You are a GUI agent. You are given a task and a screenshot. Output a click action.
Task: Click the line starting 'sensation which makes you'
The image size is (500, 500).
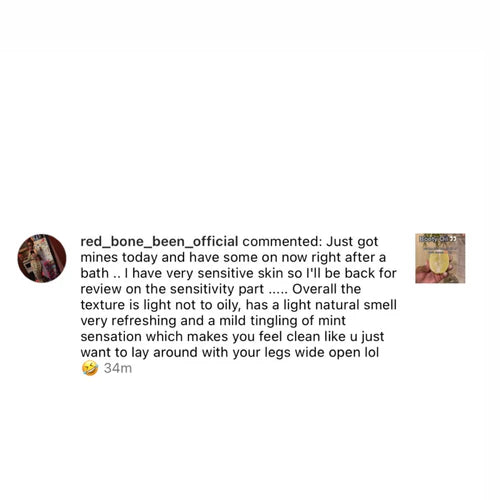tap(232, 337)
